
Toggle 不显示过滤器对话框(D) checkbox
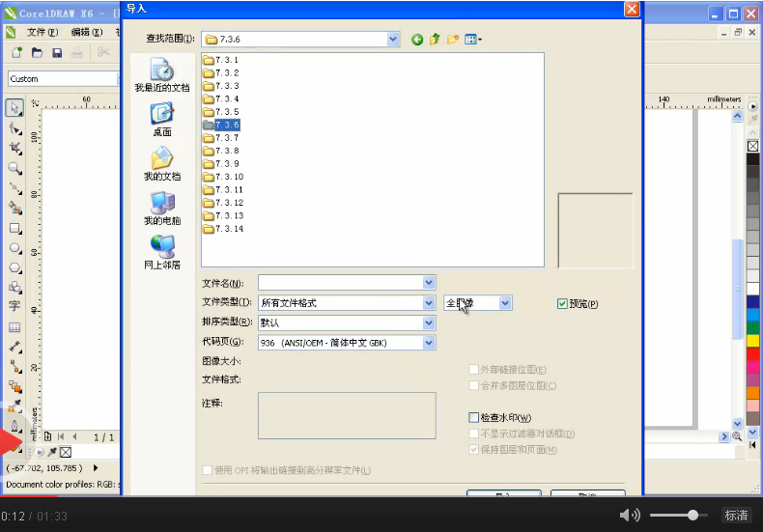click(x=473, y=434)
